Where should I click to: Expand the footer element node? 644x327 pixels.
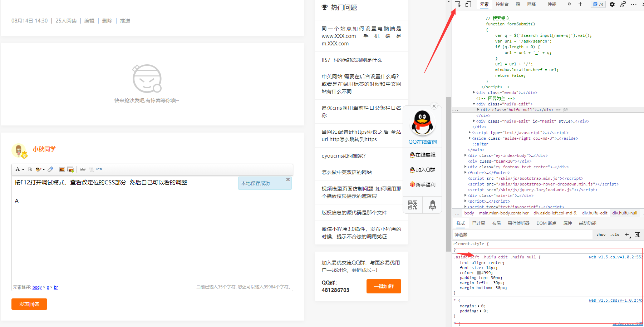(465, 173)
